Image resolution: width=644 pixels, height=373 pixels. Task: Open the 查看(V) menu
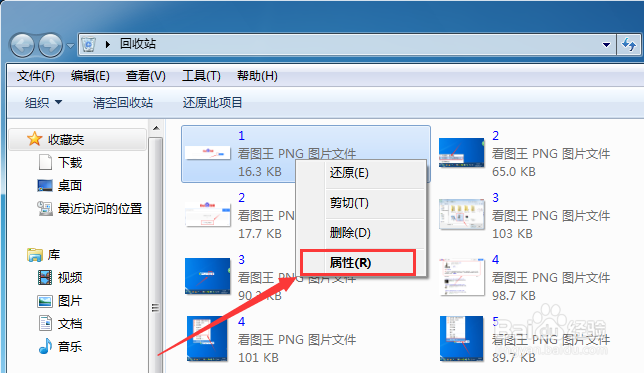(145, 76)
